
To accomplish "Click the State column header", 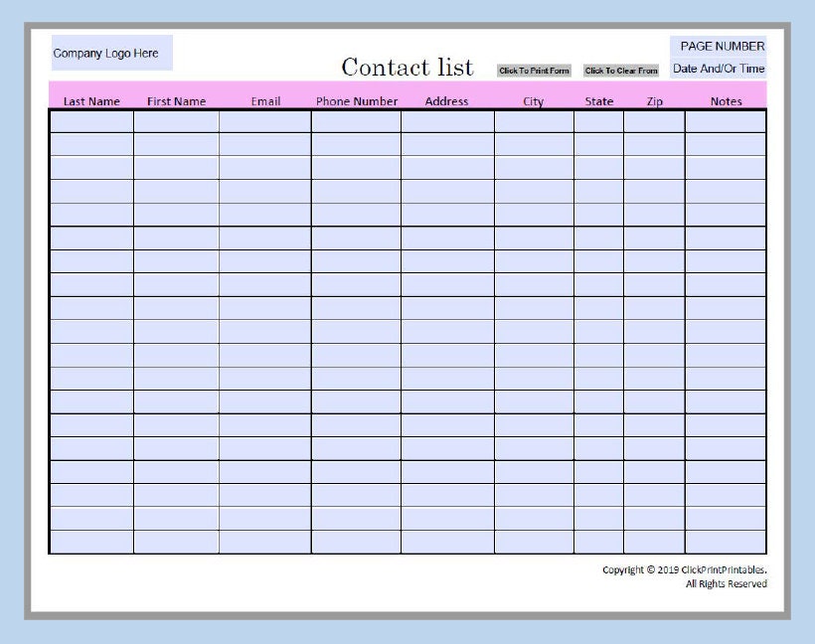I will click(598, 101).
